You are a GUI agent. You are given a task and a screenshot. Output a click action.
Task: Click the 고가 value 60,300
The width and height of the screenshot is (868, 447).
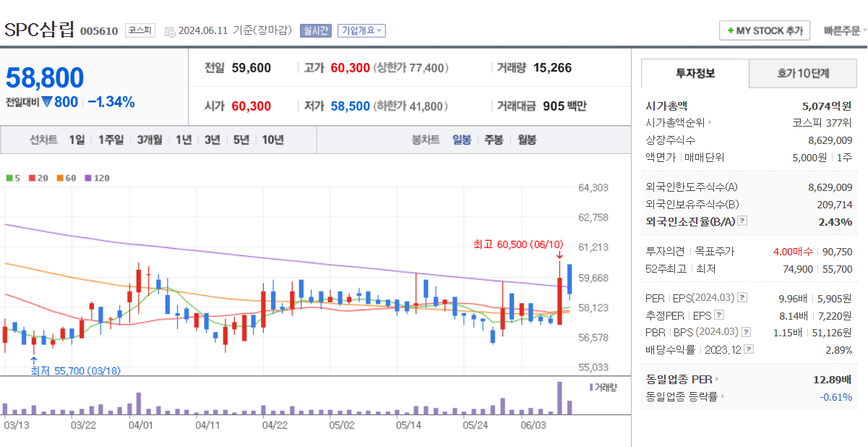350,68
